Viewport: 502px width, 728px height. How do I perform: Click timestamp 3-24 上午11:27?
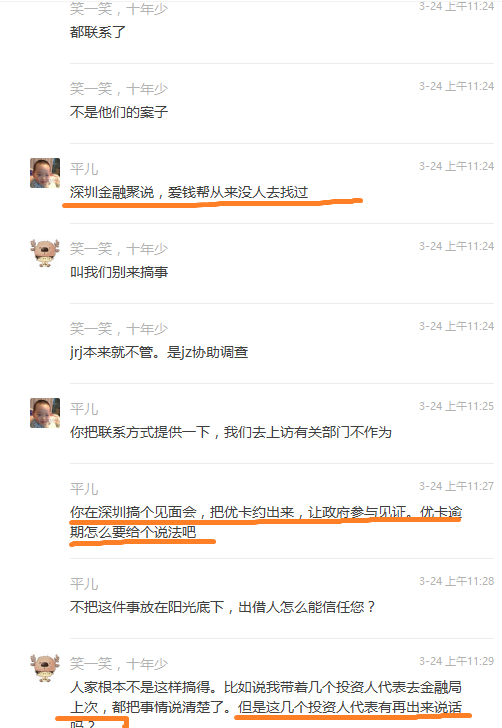(x=456, y=486)
